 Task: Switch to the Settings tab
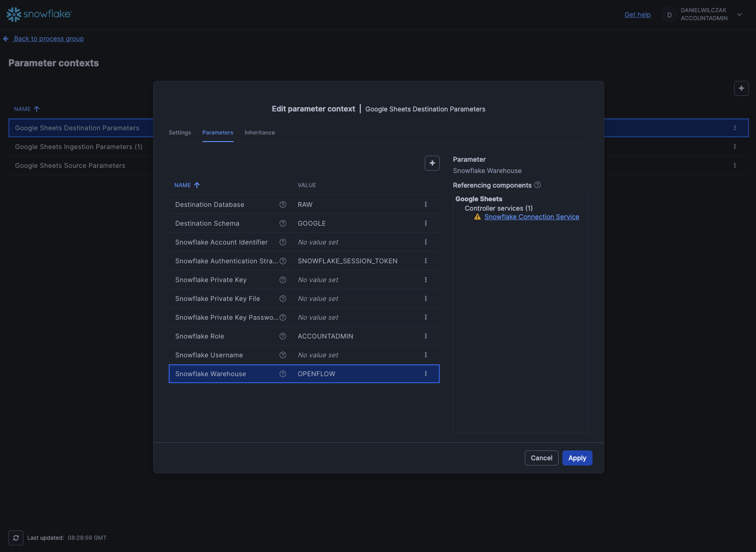179,133
